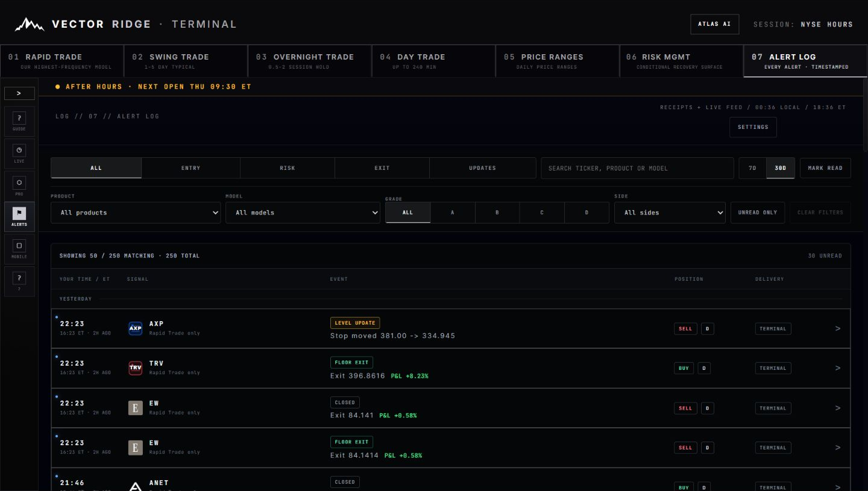Click Terminal delivery badge in AXP row
Image resolution: width=868 pixels, height=491 pixels.
coord(773,329)
